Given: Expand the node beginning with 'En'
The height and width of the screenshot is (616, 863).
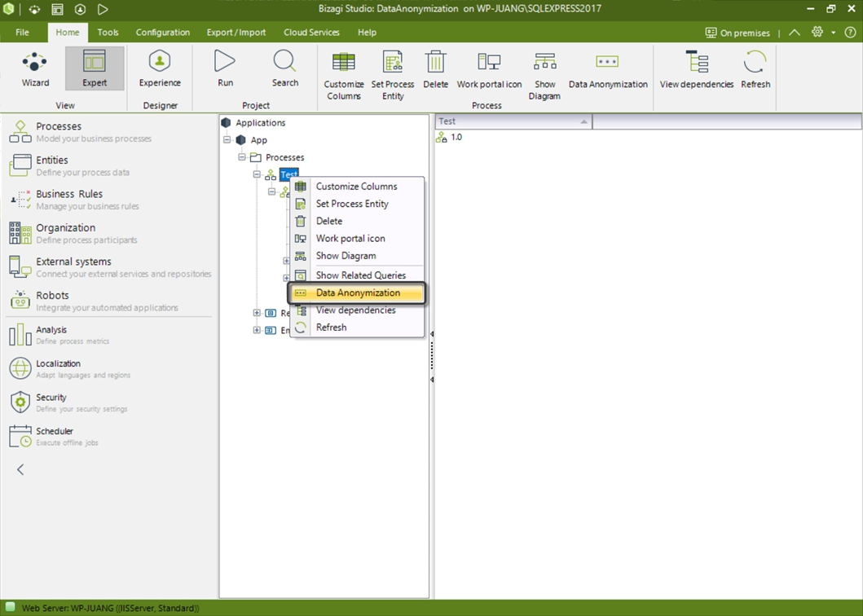Looking at the screenshot, I should pos(257,330).
